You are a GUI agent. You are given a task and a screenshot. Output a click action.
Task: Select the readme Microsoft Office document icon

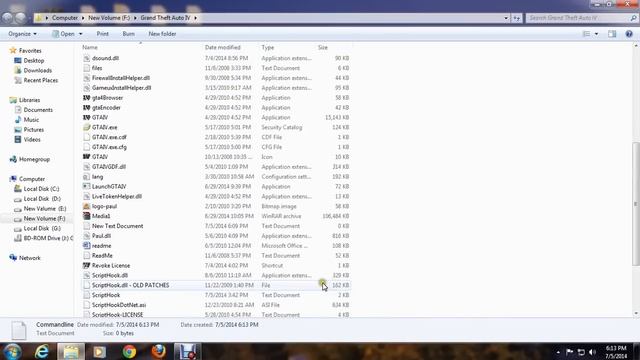pyautogui.click(x=87, y=245)
